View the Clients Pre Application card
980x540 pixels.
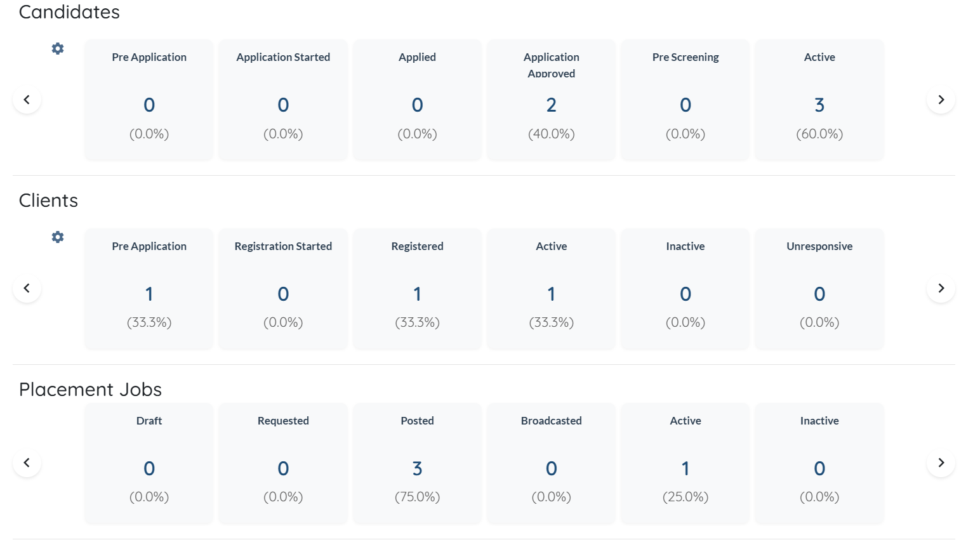tap(149, 289)
